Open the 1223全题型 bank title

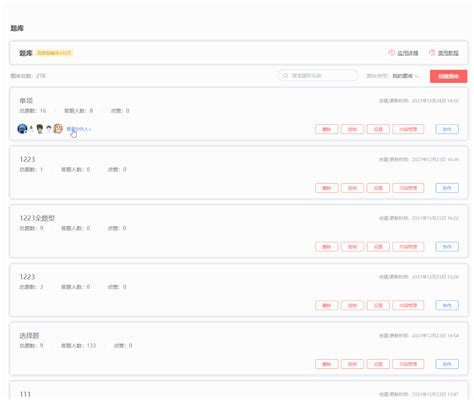(x=37, y=218)
